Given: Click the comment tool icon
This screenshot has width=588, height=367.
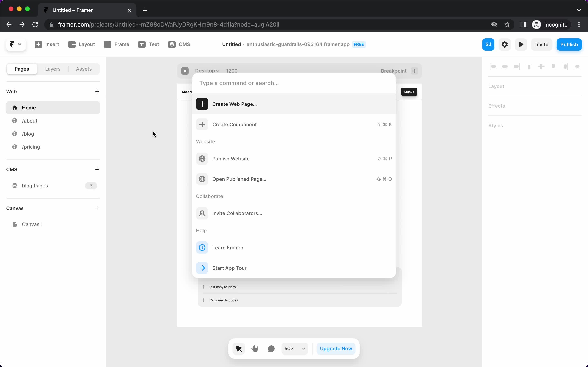Looking at the screenshot, I should pos(271,348).
